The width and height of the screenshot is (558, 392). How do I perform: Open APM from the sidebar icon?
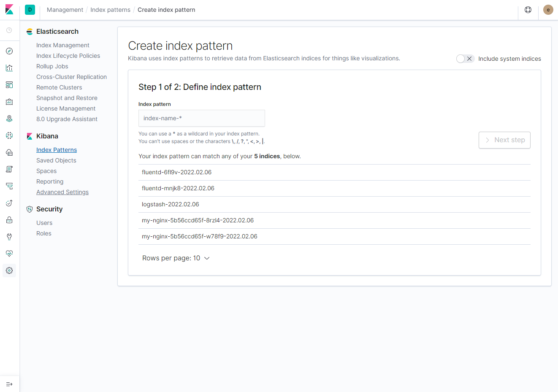click(9, 186)
